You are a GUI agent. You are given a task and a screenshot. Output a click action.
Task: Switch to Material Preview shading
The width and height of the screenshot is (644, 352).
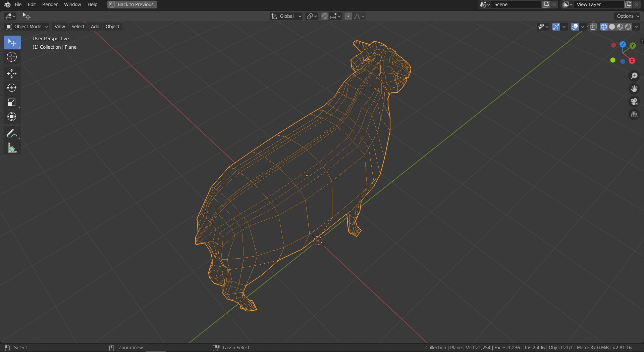(x=620, y=27)
